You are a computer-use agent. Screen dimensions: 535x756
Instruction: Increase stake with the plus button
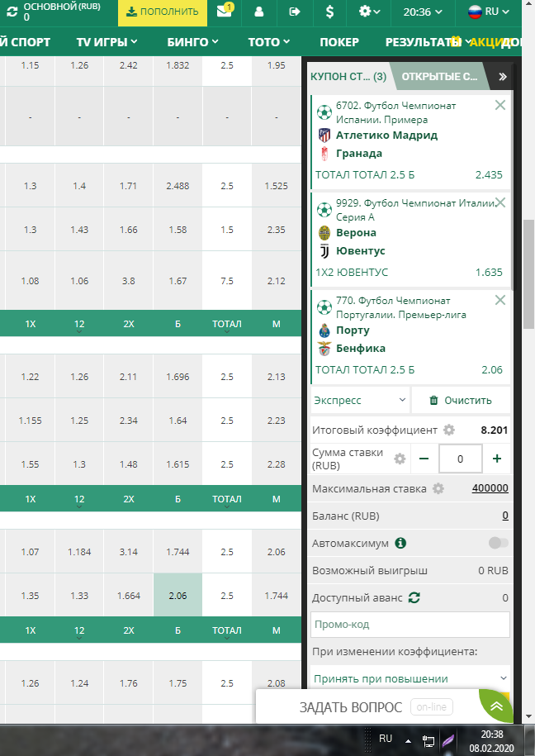[497, 459]
